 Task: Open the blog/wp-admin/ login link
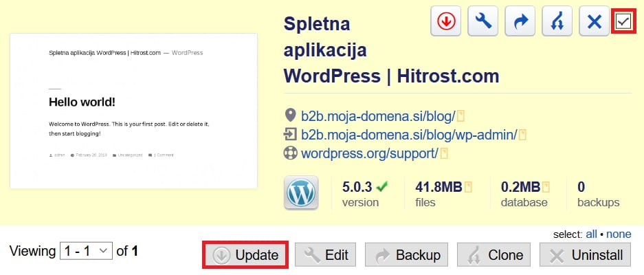pyautogui.click(x=409, y=135)
